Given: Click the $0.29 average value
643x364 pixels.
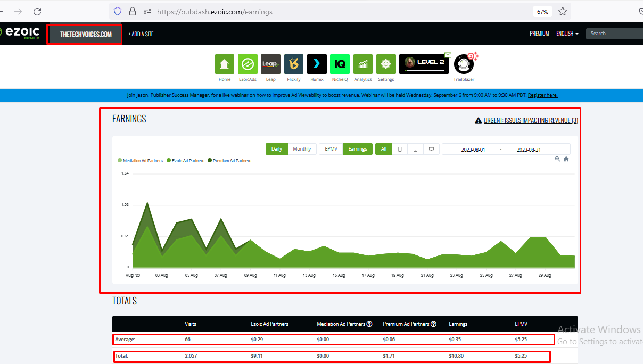Looking at the screenshot, I should click(x=257, y=339).
